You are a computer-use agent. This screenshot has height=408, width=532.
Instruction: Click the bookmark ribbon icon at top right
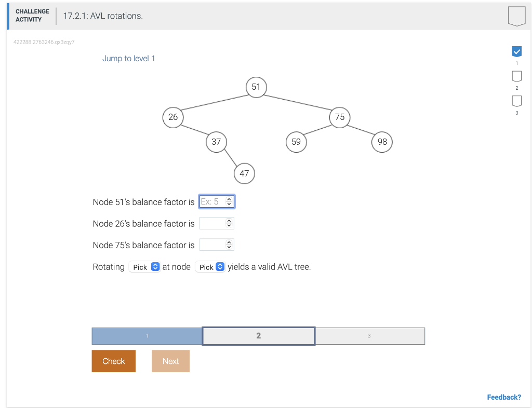[517, 16]
